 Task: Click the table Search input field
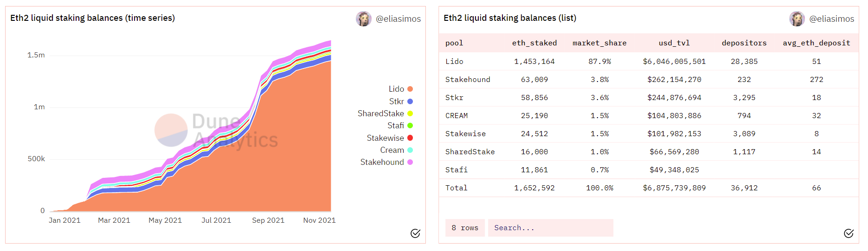click(551, 228)
